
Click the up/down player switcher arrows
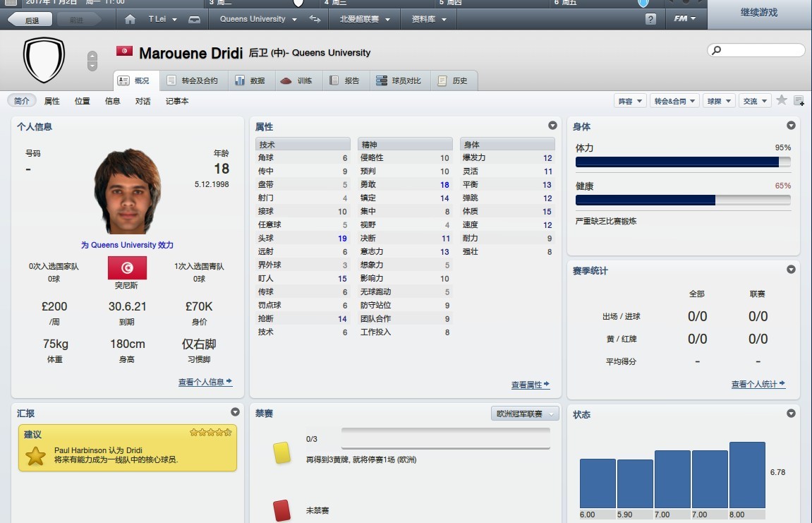coord(92,61)
